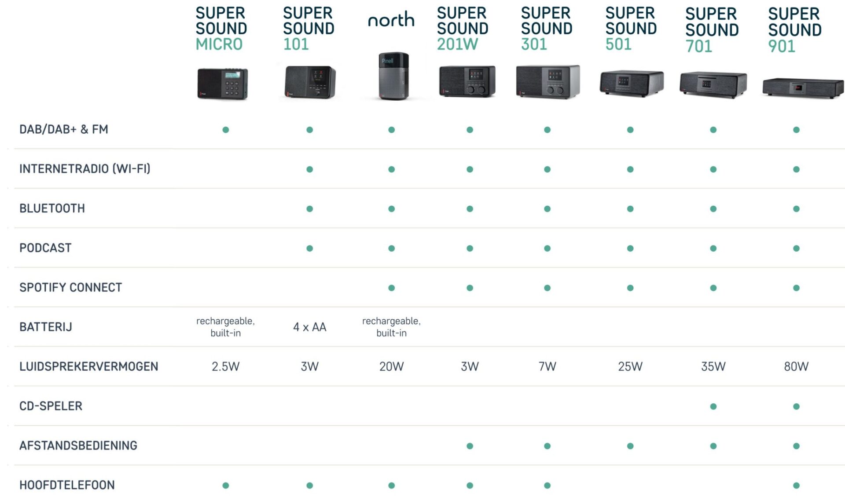The width and height of the screenshot is (845, 504).
Task: Click the Supersound 101 radio image
Action: pyautogui.click(x=310, y=82)
